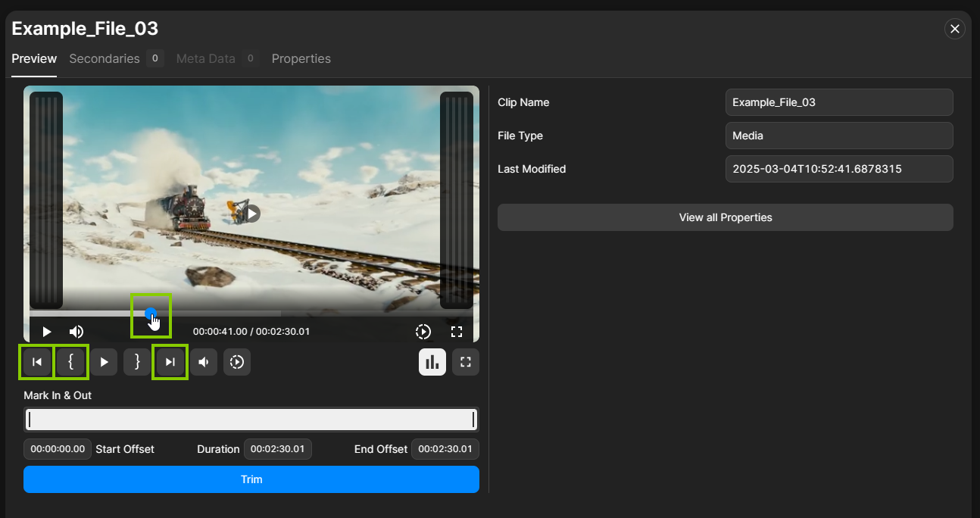Image resolution: width=980 pixels, height=518 pixels.
Task: Mute the video player volume
Action: 76,331
